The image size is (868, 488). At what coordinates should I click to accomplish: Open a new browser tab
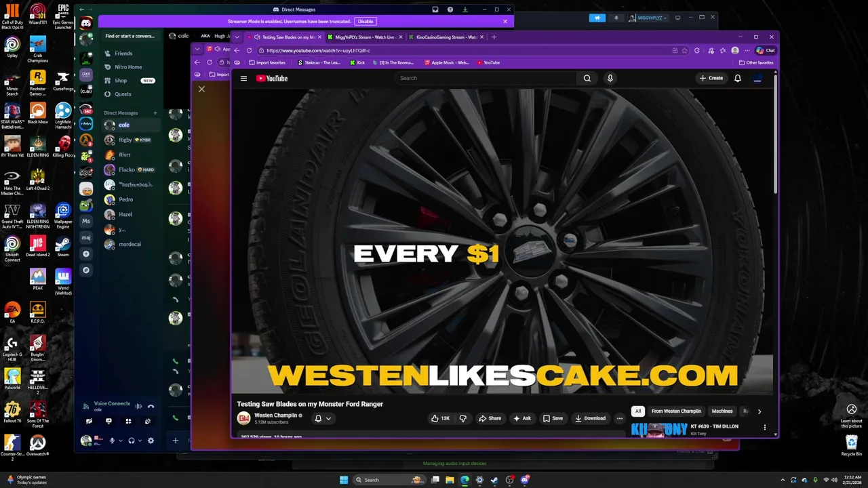click(x=494, y=37)
